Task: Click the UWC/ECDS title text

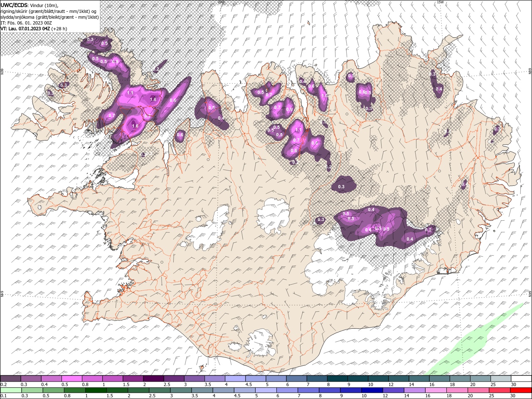Action: pos(14,5)
